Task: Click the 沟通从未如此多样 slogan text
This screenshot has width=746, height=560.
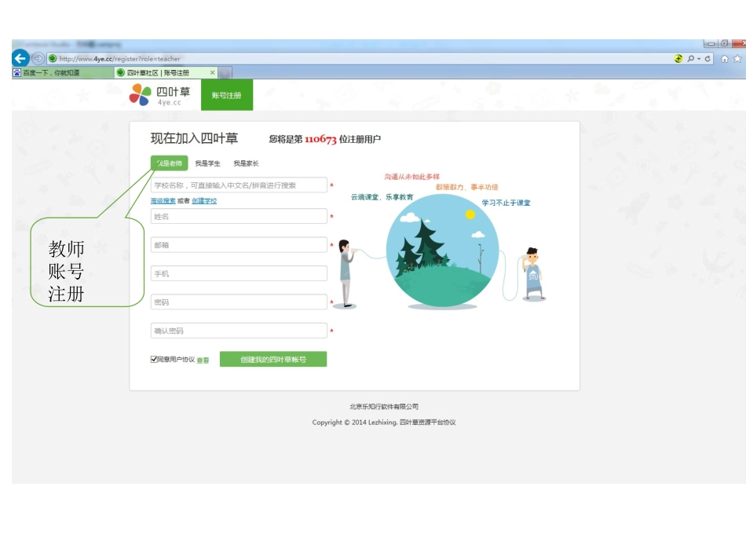Action: click(412, 177)
